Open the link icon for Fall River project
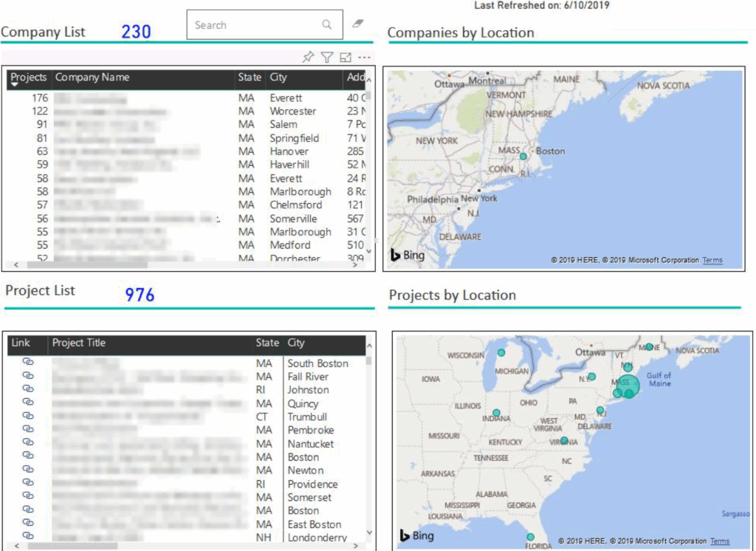This screenshot has height=551, width=756. tap(28, 377)
